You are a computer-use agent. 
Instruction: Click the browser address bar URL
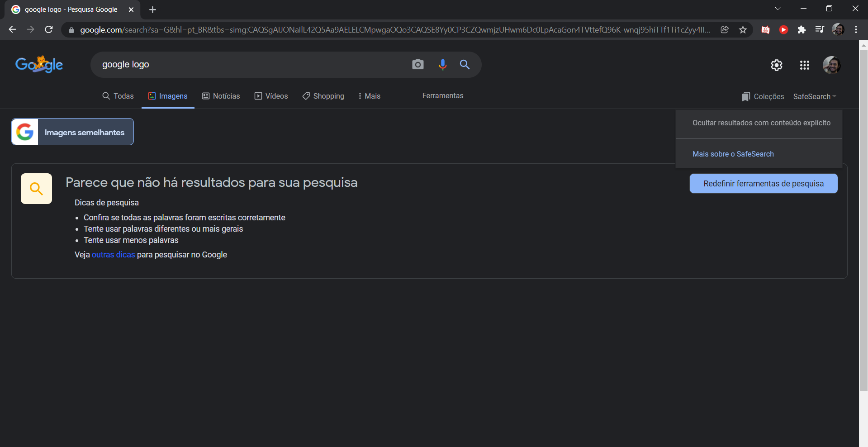[395, 30]
